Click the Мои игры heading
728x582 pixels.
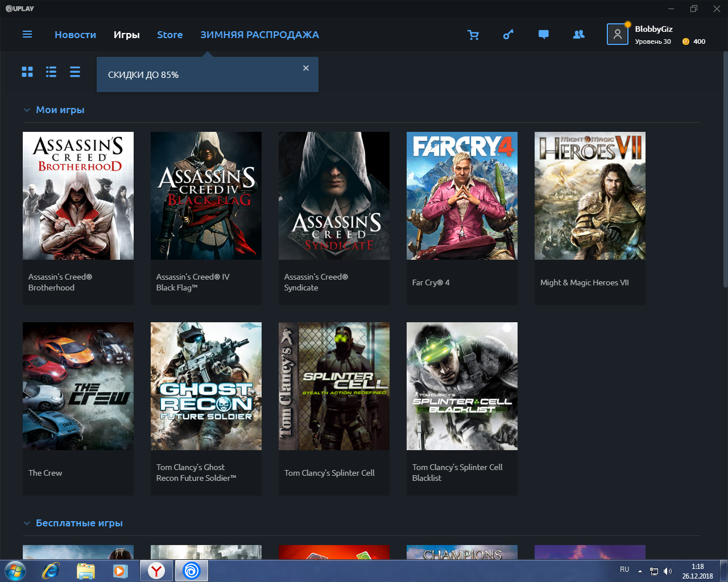click(60, 110)
